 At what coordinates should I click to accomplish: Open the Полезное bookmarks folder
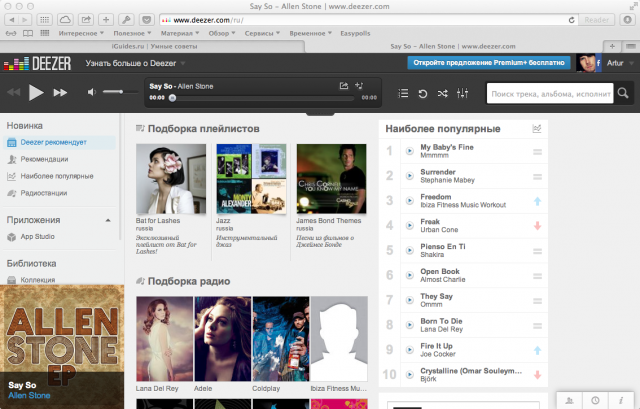(x=132, y=33)
